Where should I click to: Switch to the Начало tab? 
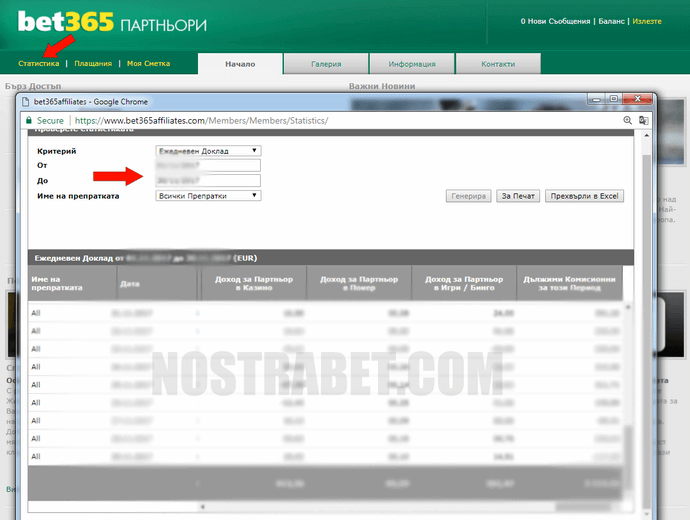click(x=240, y=64)
